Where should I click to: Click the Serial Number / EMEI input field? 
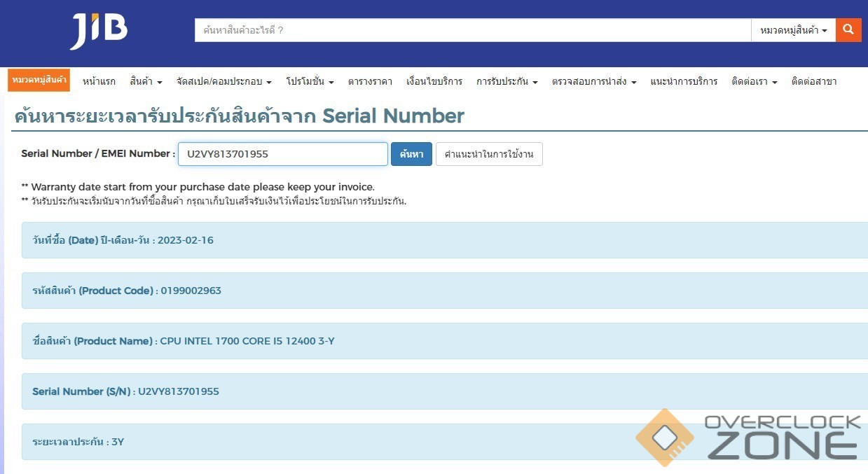click(283, 154)
